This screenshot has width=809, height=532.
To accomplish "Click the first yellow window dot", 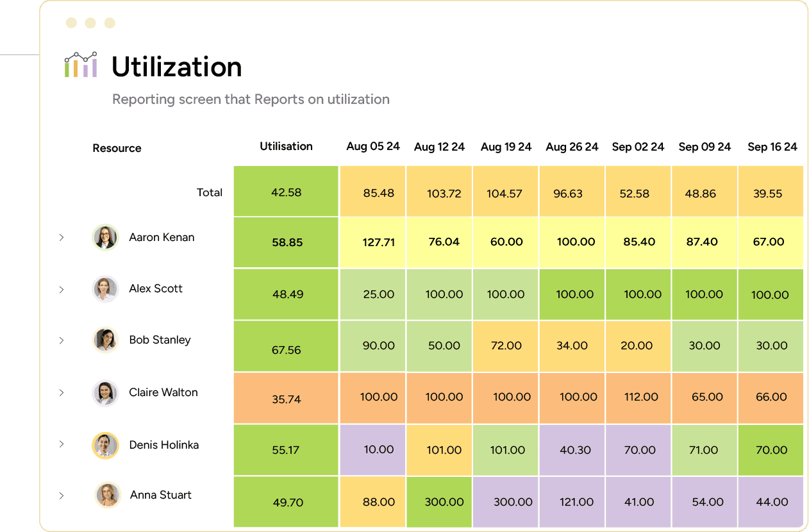I will pyautogui.click(x=71, y=22).
